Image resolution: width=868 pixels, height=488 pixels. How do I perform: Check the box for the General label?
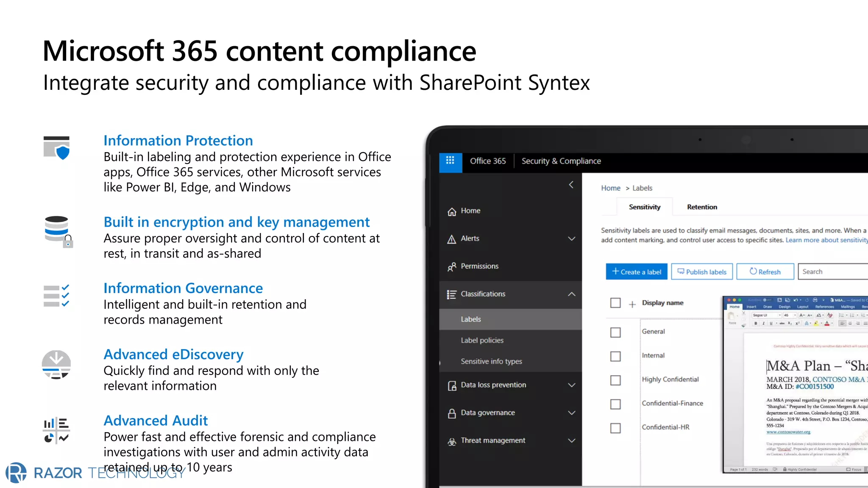[x=615, y=332]
